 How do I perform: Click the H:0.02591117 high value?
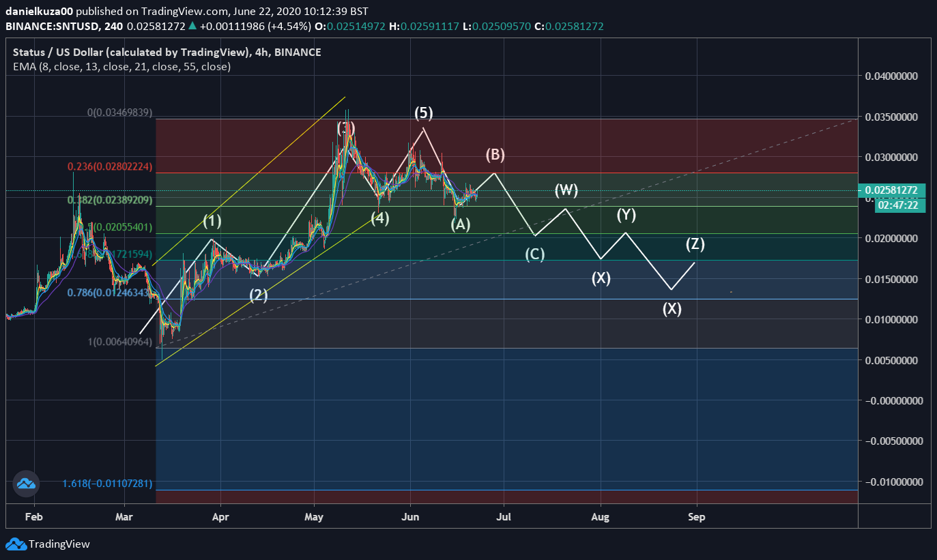click(423, 26)
